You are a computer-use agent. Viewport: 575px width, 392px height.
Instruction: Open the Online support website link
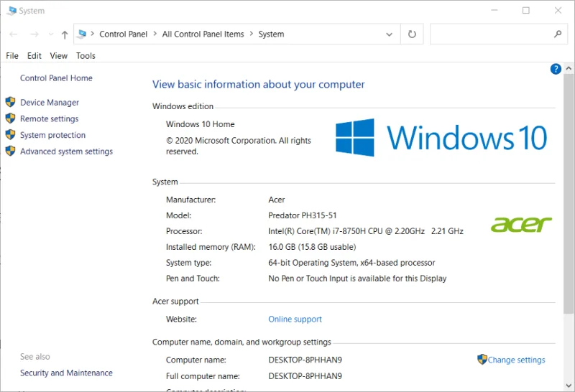point(295,319)
